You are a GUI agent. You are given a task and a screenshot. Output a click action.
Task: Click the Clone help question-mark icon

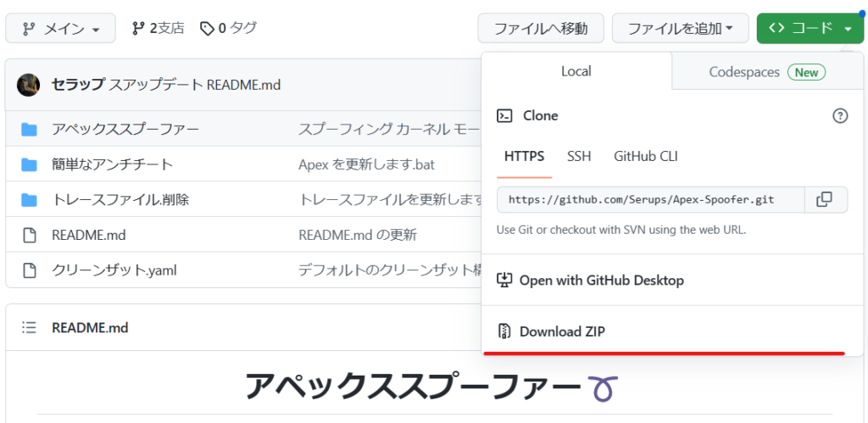click(840, 116)
